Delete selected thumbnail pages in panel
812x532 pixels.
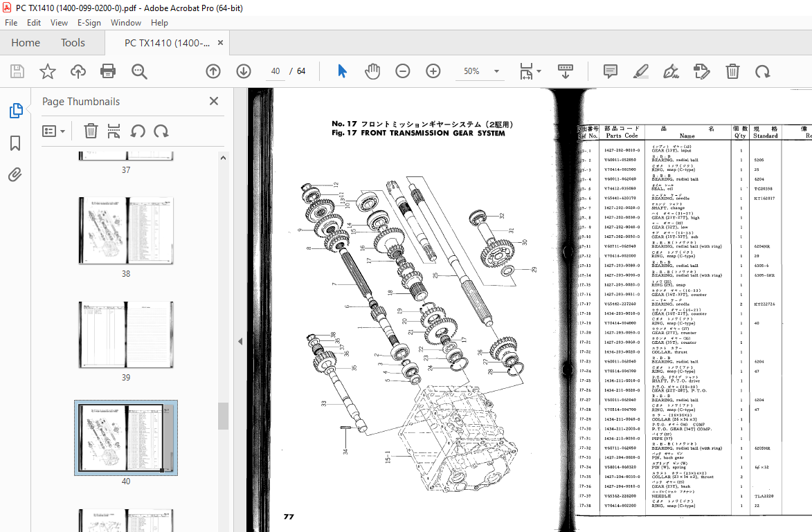tap(91, 131)
